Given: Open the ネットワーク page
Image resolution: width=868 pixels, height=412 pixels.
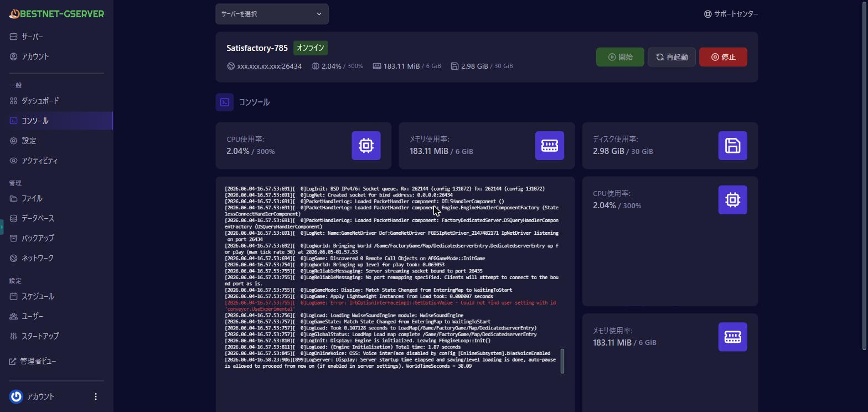Looking at the screenshot, I should pos(56,258).
